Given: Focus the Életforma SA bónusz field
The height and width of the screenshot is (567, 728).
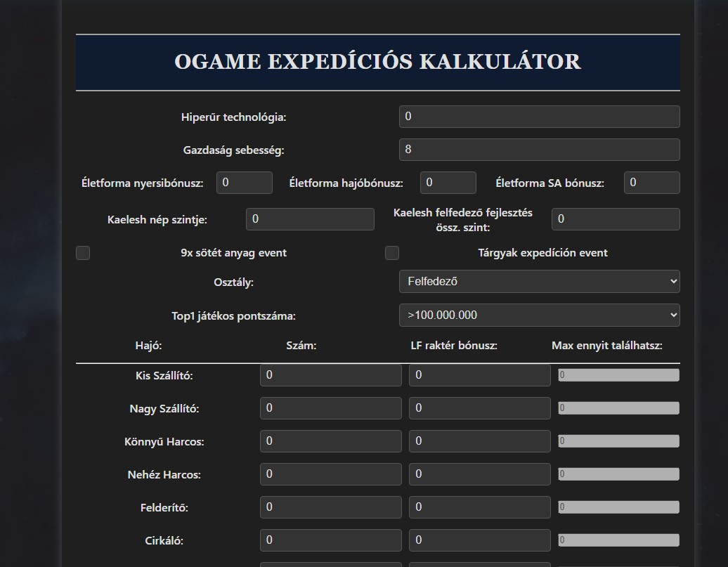Looking at the screenshot, I should coord(652,183).
